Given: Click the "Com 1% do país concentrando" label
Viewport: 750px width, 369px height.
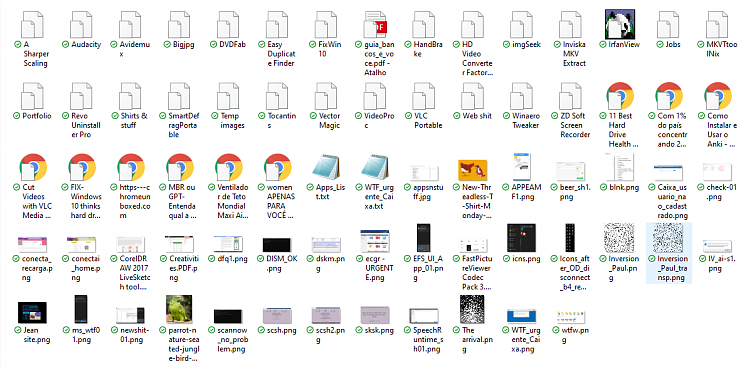Looking at the screenshot, I should coord(673,130).
